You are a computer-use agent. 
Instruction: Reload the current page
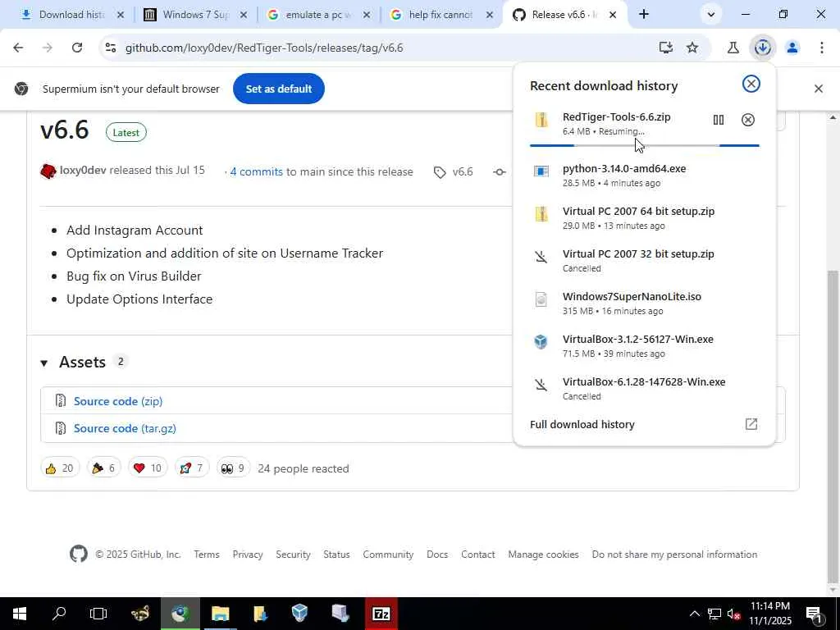click(x=77, y=48)
